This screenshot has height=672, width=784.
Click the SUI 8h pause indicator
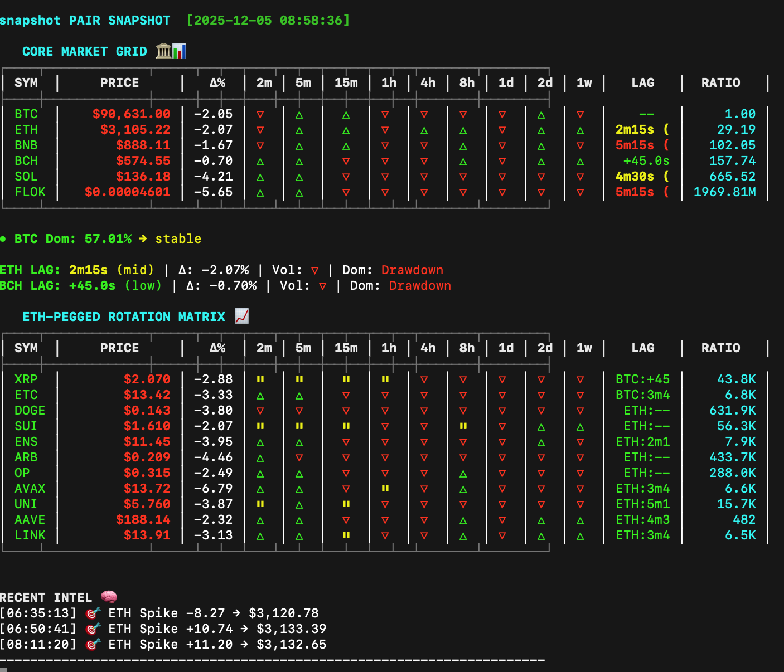pos(463,426)
